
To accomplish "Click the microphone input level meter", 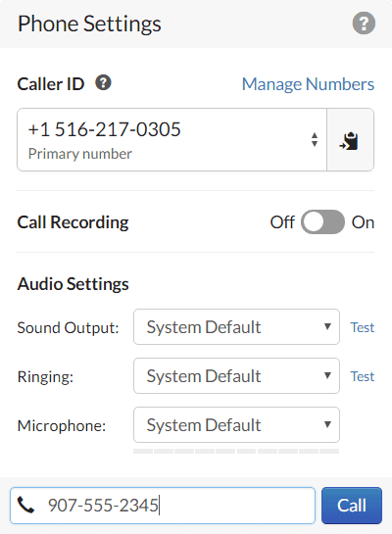I will [x=236, y=452].
